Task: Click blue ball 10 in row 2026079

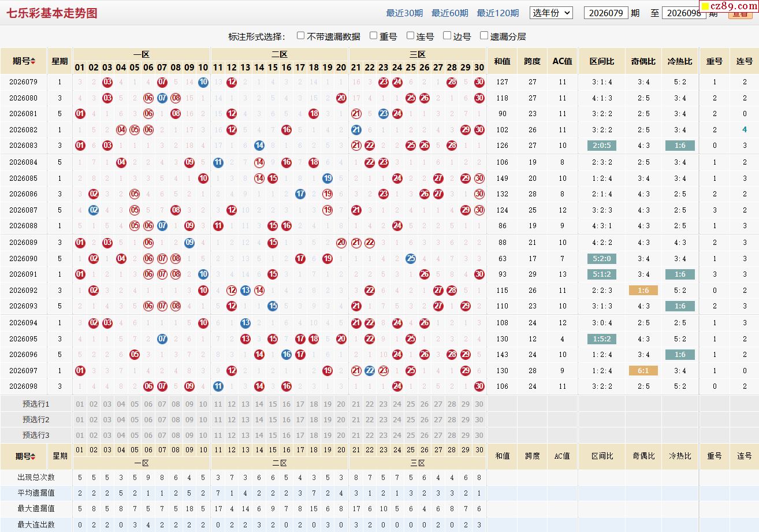Action: pos(203,82)
